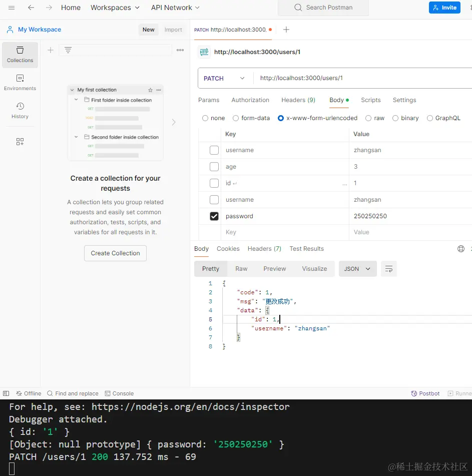
Task: Click the HTTP request type icon
Action: point(204,52)
